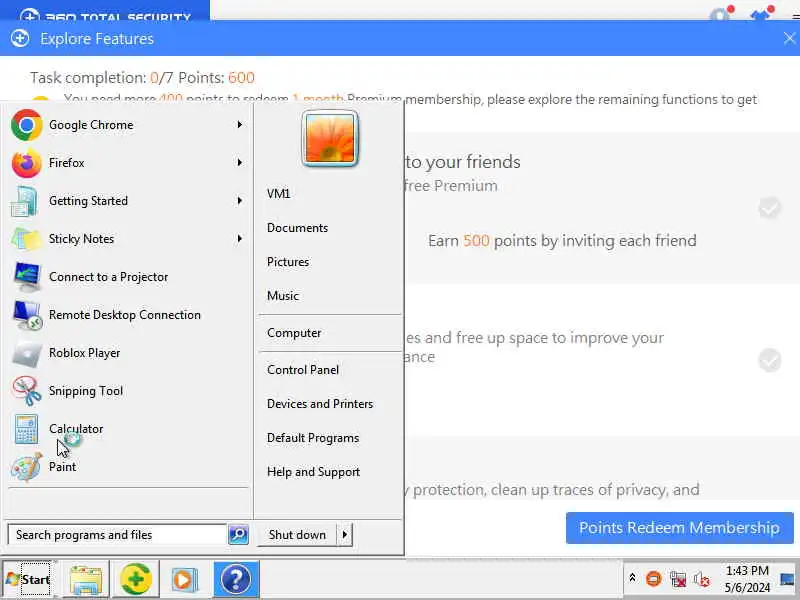
Task: Launch Roblox Player icon
Action: [x=27, y=353]
